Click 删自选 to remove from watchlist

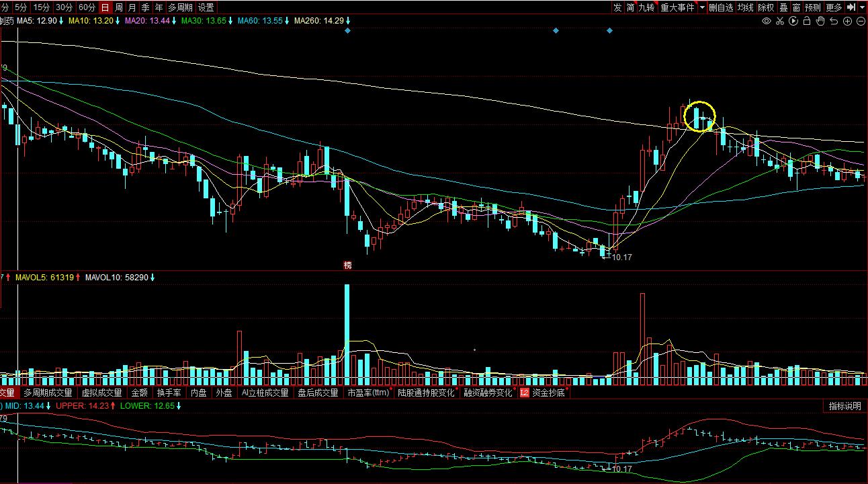point(722,7)
